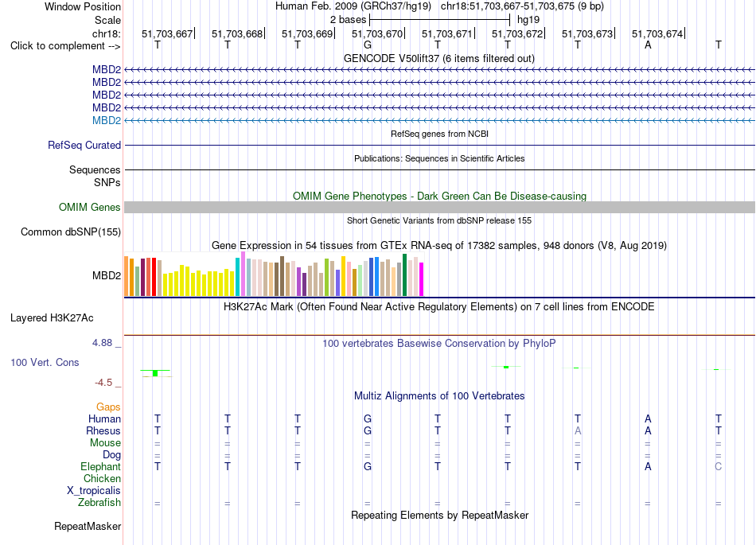Image resolution: width=756 pixels, height=545 pixels.
Task: Open the Layered H3K27Ac track settings
Action: (52, 318)
